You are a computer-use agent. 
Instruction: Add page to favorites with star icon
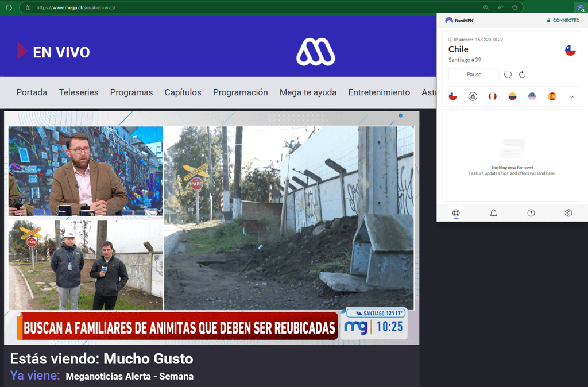coord(514,7)
